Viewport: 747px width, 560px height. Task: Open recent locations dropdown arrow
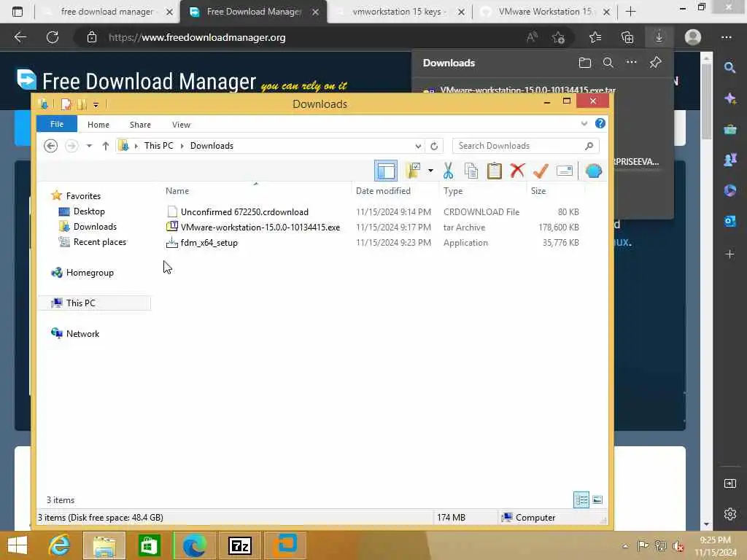click(x=89, y=146)
